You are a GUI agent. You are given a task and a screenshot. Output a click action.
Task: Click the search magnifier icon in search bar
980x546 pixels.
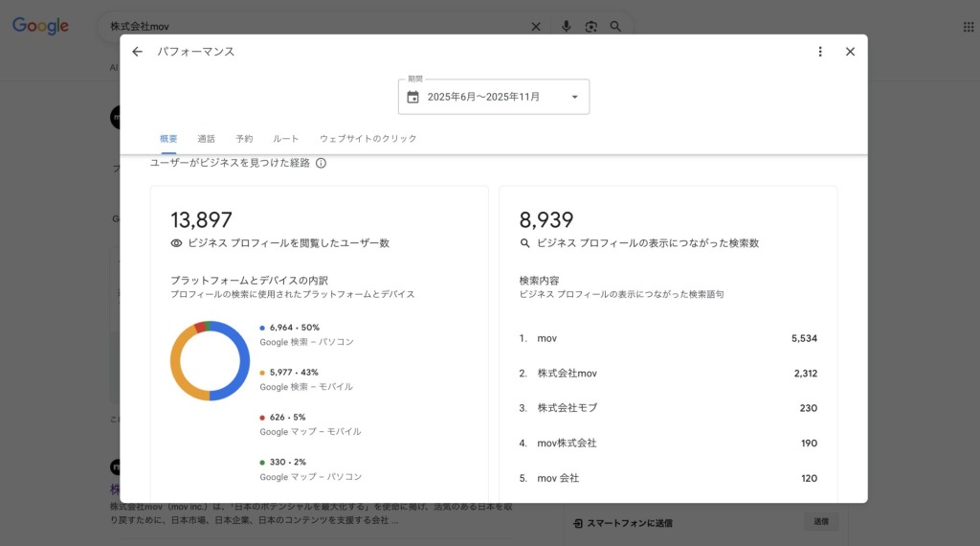pyautogui.click(x=615, y=27)
